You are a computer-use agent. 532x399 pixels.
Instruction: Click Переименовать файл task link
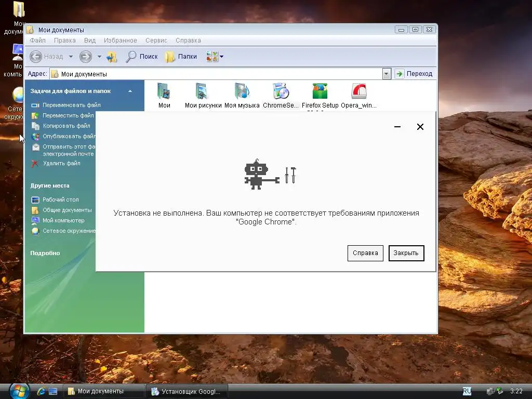pyautogui.click(x=72, y=105)
